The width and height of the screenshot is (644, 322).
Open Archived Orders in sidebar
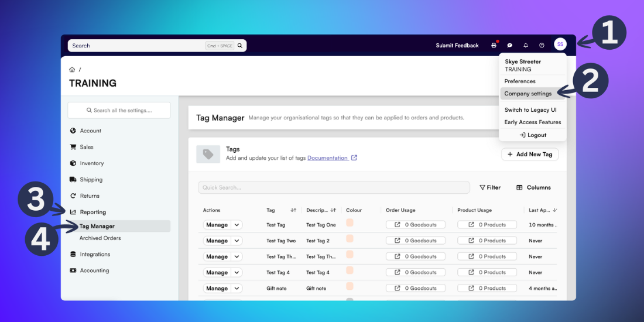coord(100,238)
